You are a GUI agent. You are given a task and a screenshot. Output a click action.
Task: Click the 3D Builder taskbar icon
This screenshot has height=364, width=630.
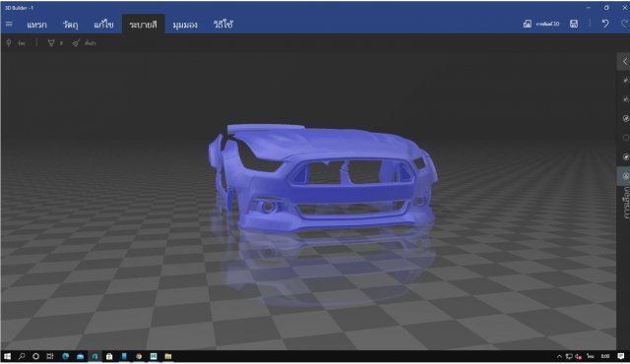tap(94, 356)
